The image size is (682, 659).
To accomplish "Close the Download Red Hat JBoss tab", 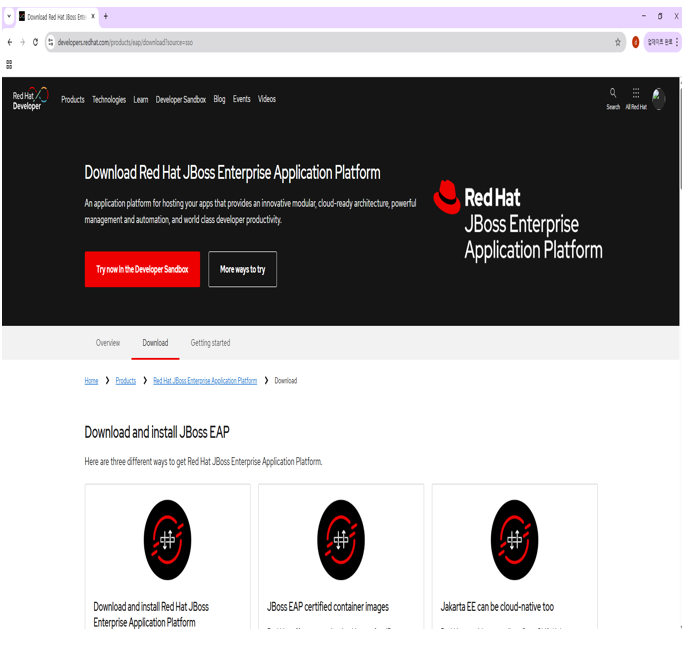I will [x=93, y=17].
